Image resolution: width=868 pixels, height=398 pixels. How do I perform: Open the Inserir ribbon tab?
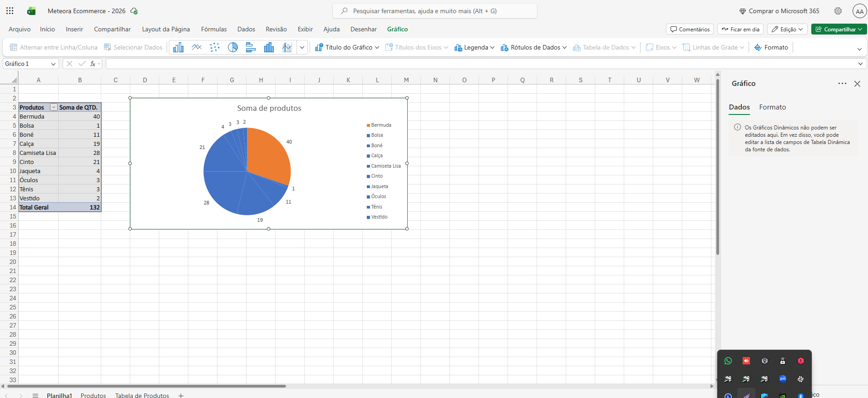[x=74, y=29]
